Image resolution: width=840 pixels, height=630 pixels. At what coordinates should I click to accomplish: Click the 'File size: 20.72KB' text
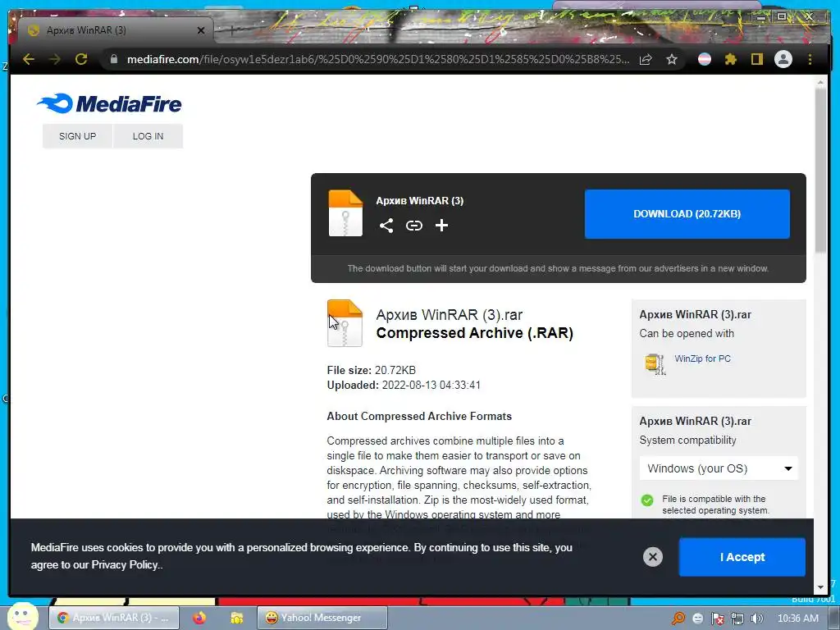pos(372,370)
